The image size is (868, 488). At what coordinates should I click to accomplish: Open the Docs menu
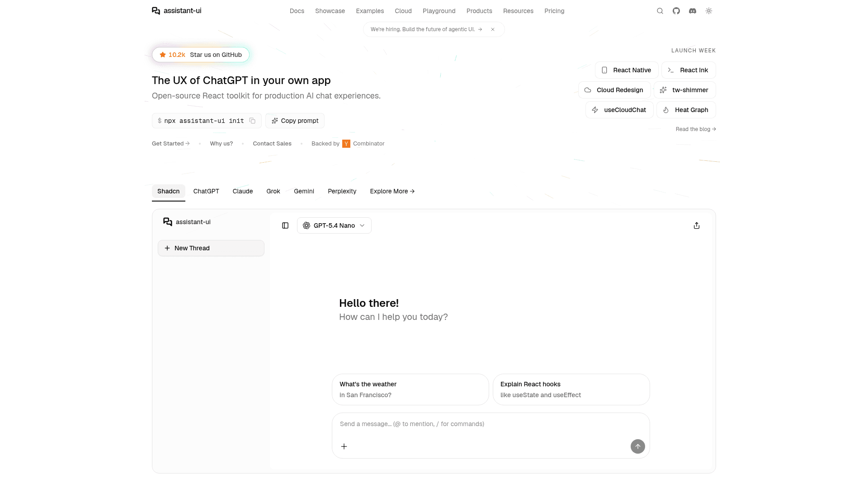(x=297, y=11)
